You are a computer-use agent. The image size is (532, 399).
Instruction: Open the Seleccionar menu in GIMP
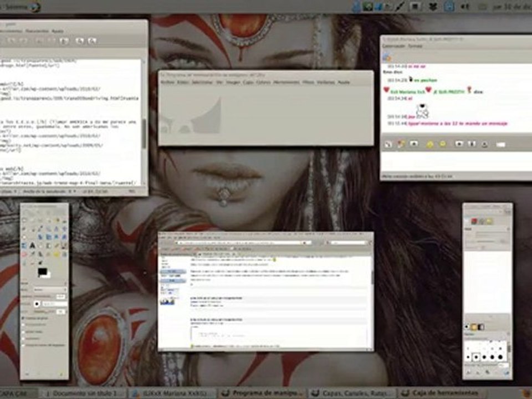(202, 82)
